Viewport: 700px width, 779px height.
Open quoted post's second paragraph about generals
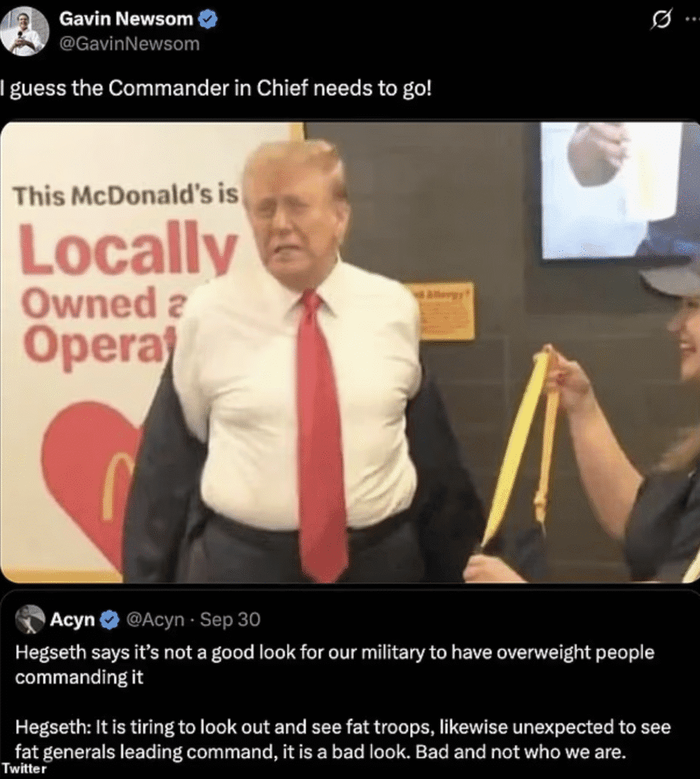click(x=343, y=739)
